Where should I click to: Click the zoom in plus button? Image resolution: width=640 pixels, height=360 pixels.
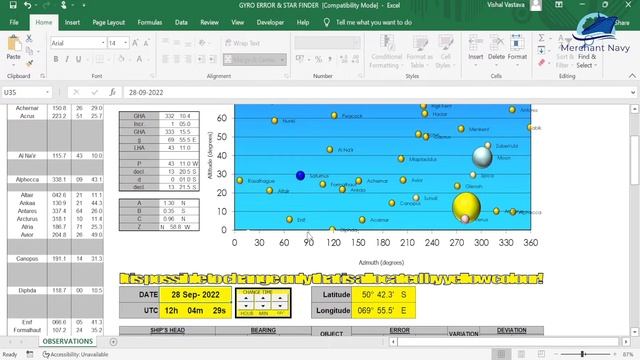tap(616, 354)
